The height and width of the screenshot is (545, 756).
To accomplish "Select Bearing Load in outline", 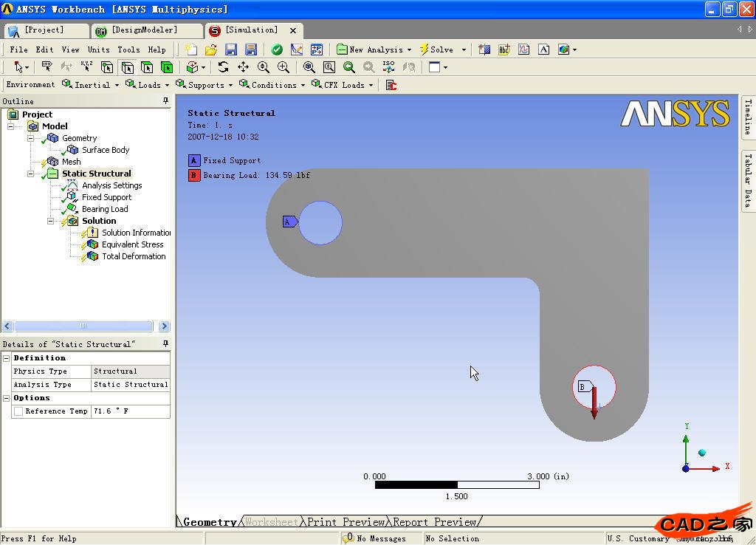I will pyautogui.click(x=105, y=209).
